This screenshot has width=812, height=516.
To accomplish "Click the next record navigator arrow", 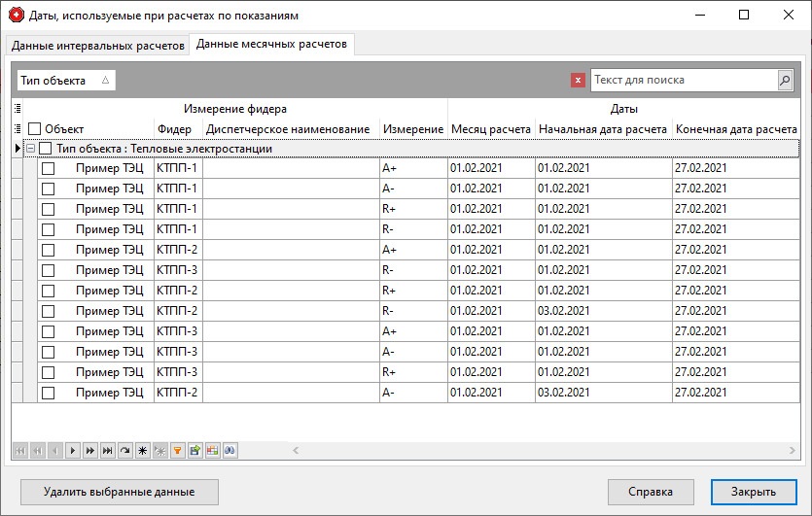I will [72, 450].
